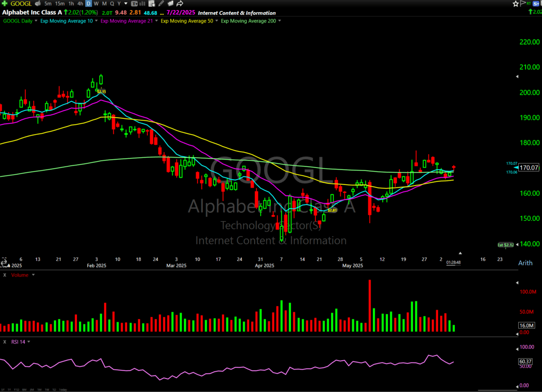The image size is (542, 392).
Task: Set the range to 1Y
Action: point(9,389)
